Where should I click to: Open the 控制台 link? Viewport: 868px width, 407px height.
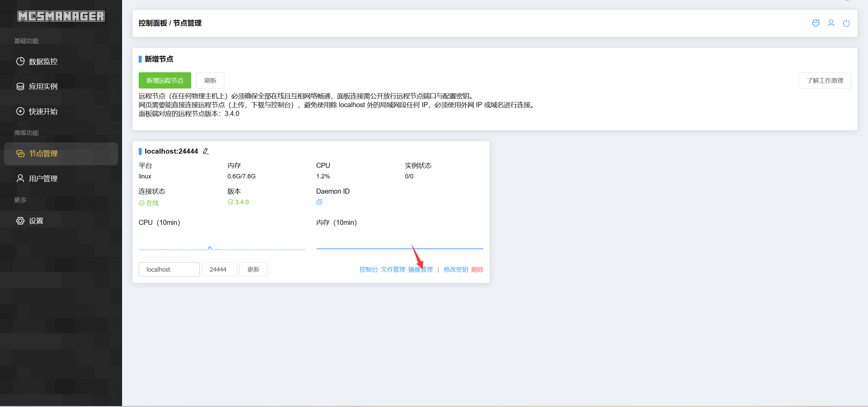coord(368,269)
